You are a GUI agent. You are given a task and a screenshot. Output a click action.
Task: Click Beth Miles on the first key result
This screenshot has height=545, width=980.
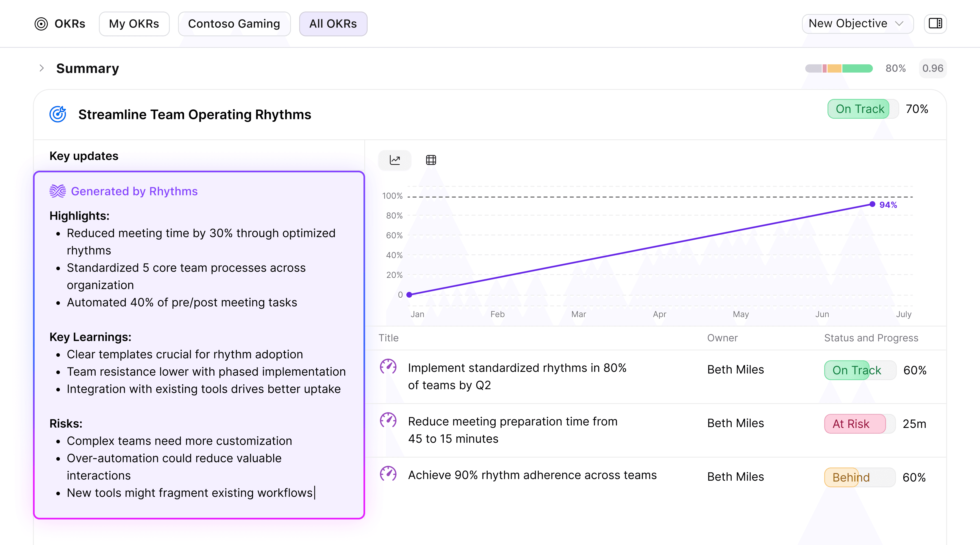pos(735,370)
